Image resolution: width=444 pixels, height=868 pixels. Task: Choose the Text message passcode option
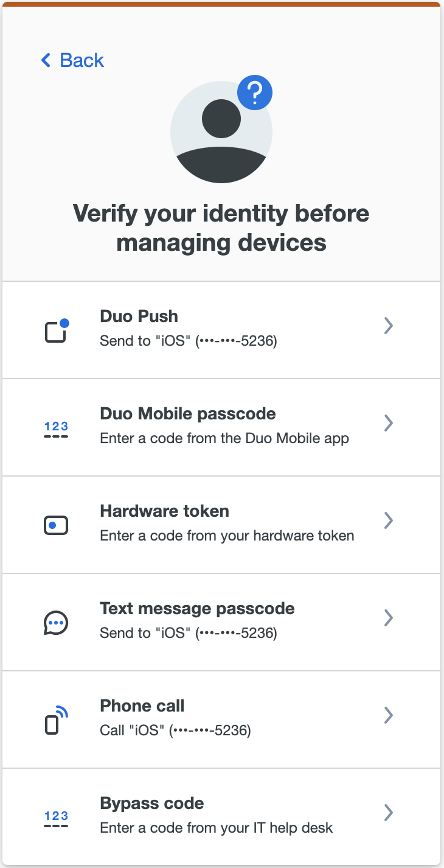(197, 609)
